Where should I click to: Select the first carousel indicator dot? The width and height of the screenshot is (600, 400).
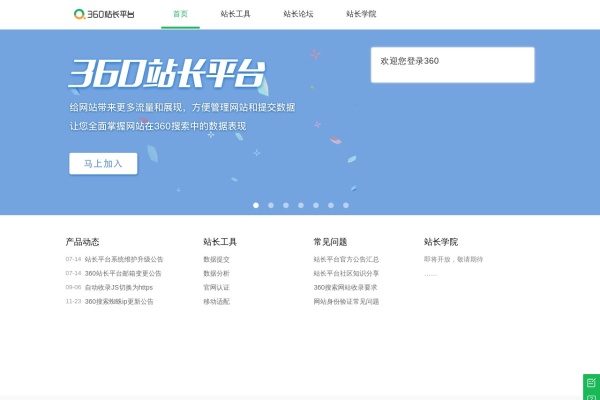[x=256, y=206]
